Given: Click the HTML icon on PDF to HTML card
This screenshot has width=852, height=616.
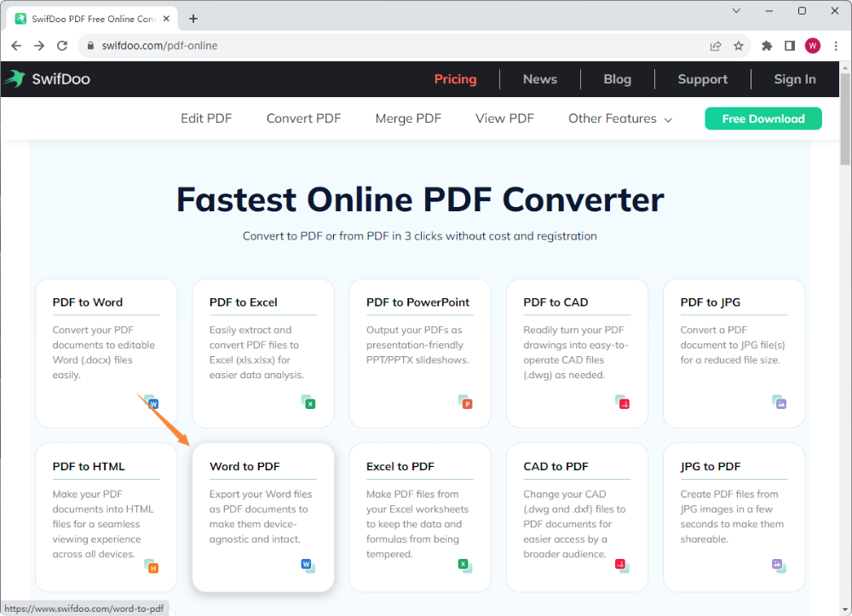Looking at the screenshot, I should (152, 566).
